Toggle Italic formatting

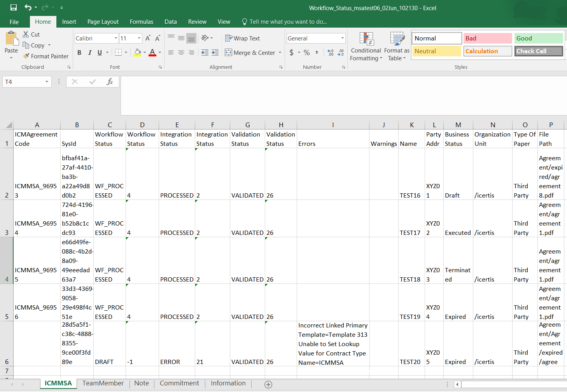coord(89,52)
